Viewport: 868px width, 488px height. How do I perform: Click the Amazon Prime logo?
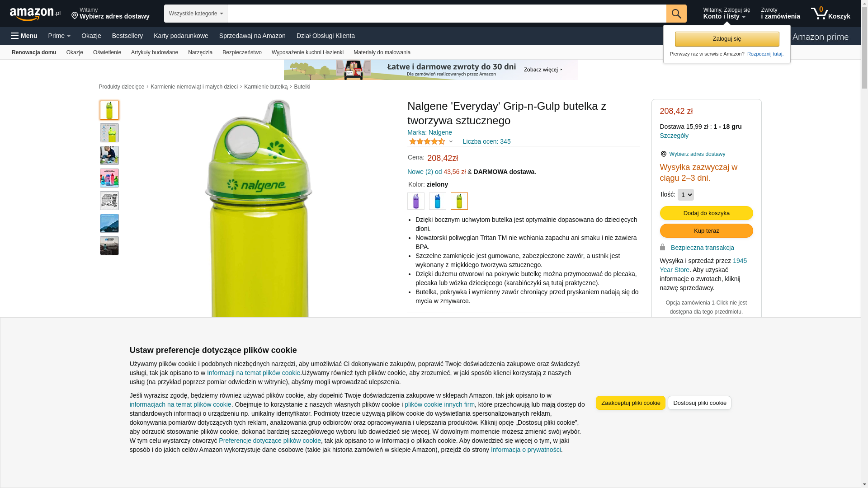click(x=820, y=37)
